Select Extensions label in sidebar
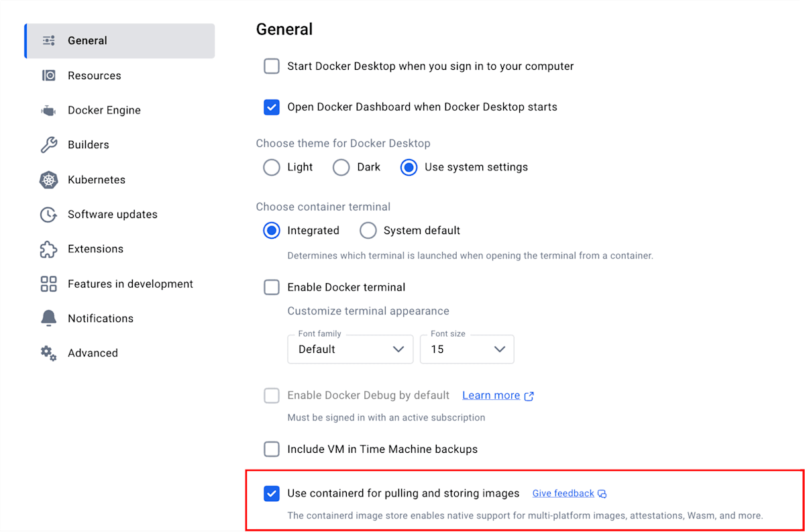The image size is (805, 532). [x=96, y=249]
